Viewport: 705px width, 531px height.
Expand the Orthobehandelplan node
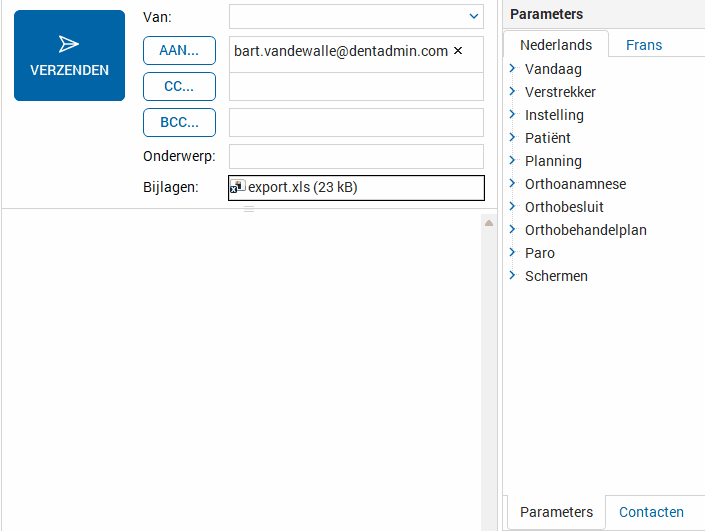[512, 229]
